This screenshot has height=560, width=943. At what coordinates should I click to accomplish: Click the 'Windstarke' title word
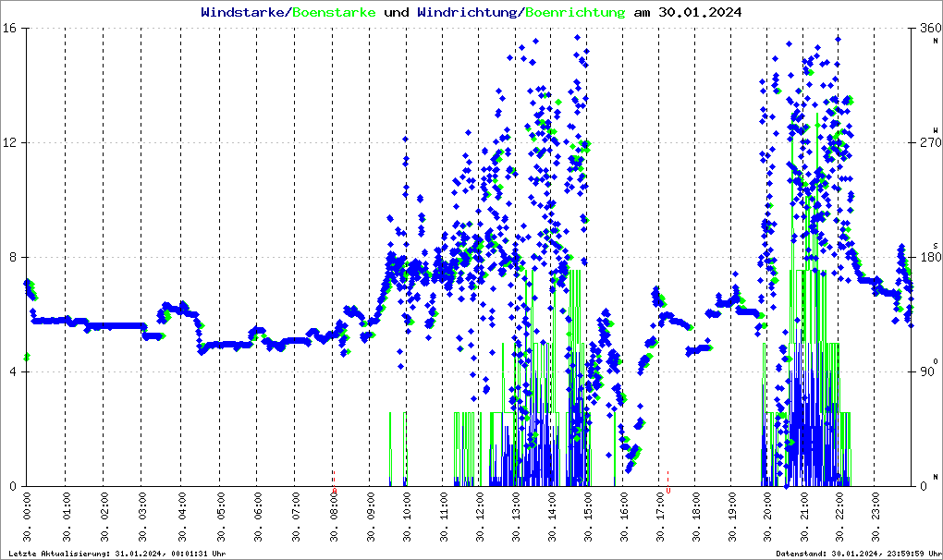pos(242,12)
